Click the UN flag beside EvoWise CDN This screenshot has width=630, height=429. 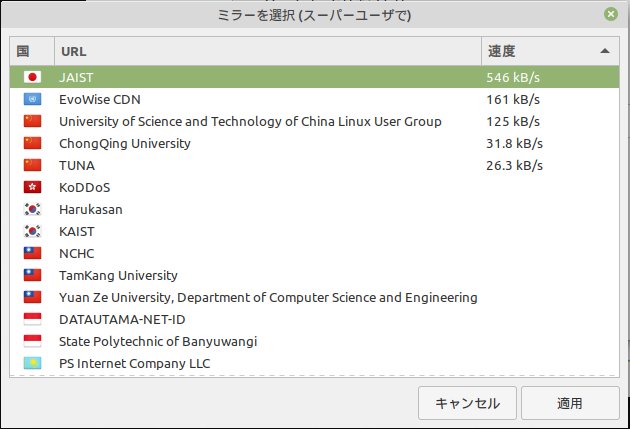pyautogui.click(x=32, y=99)
